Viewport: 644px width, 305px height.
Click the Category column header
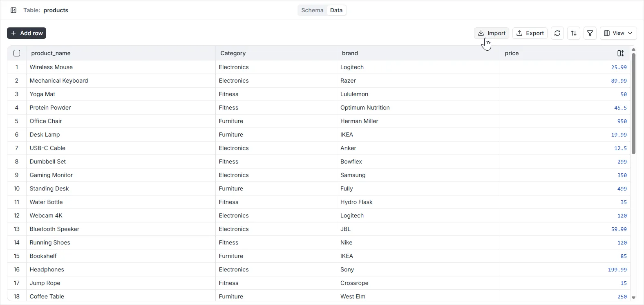[x=233, y=53]
